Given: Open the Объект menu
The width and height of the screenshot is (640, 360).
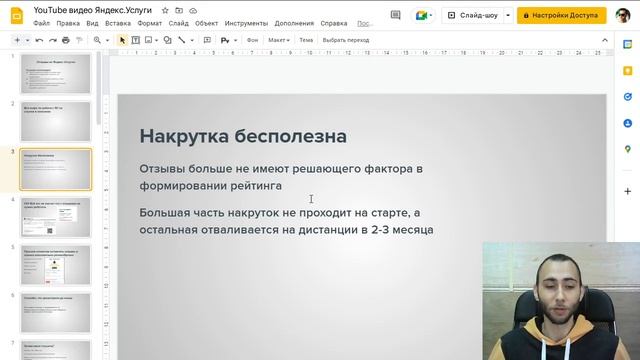Looking at the screenshot, I should click(x=206, y=23).
